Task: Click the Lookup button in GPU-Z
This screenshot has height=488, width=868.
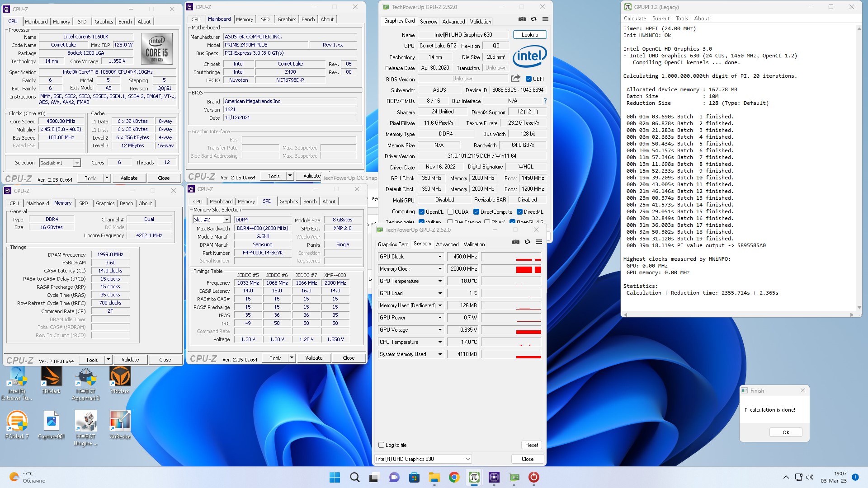Action: pos(530,35)
